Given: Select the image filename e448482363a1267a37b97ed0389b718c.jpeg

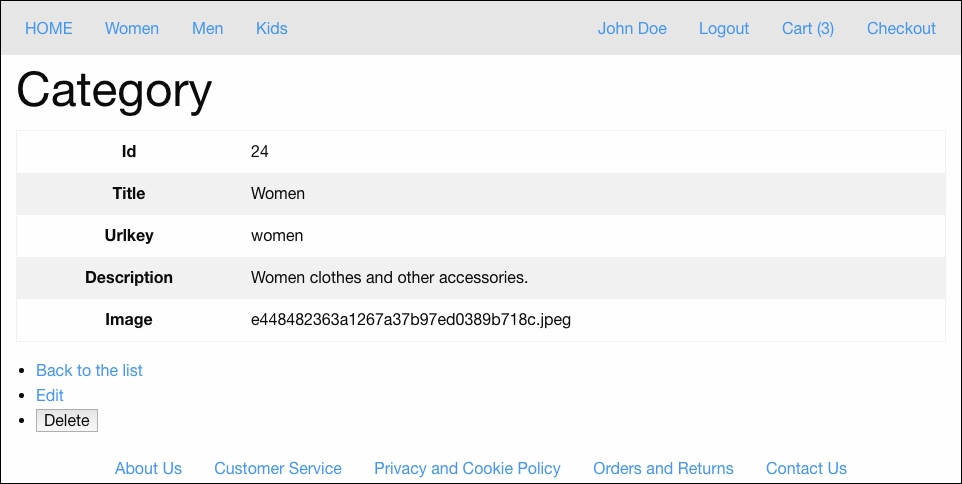Looking at the screenshot, I should click(x=411, y=320).
